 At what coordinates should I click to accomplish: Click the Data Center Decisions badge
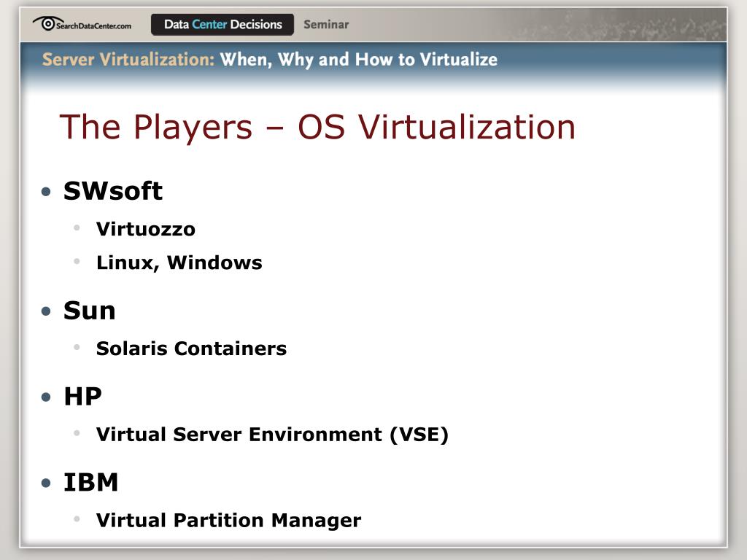click(x=222, y=24)
